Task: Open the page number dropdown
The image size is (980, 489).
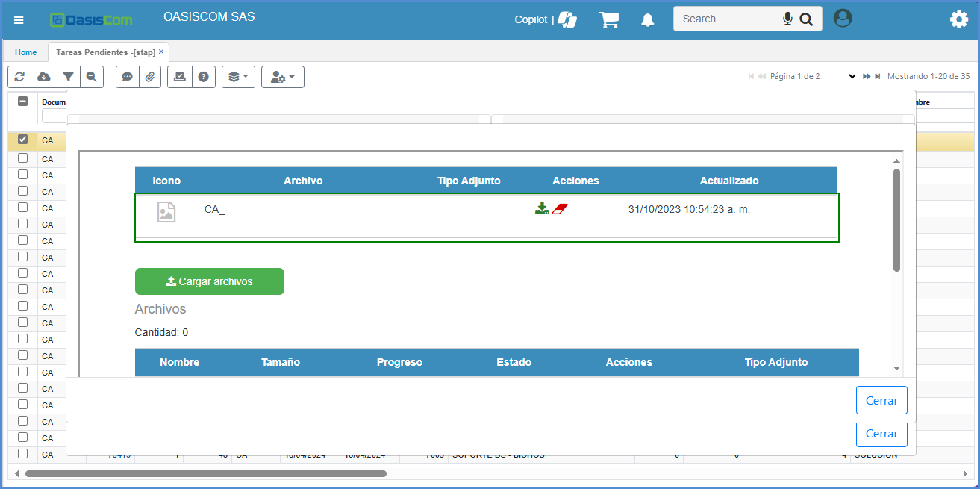Action: [852, 76]
